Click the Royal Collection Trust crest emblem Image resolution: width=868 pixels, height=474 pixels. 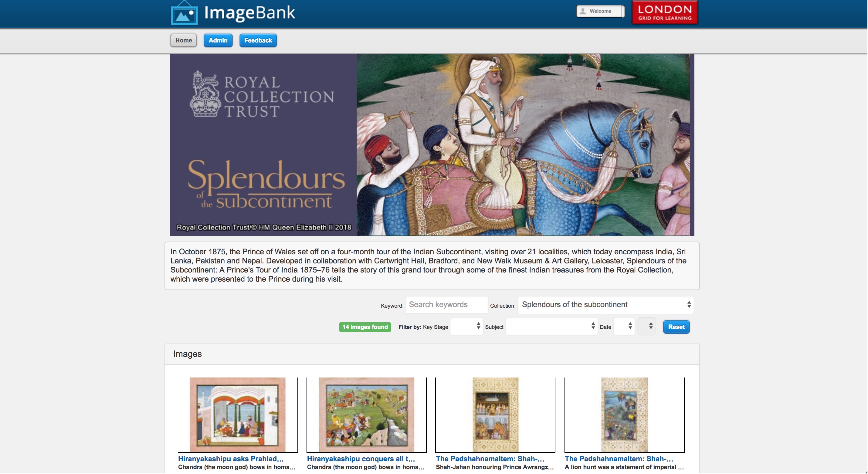point(205,94)
